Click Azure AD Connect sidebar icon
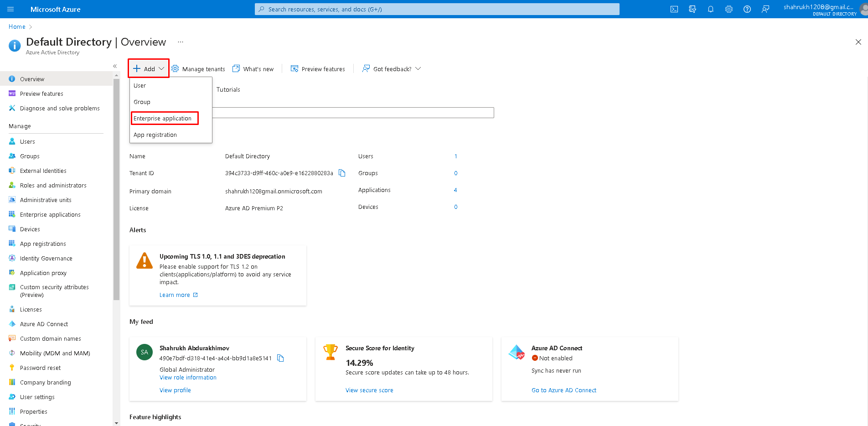The image size is (868, 426). (12, 324)
